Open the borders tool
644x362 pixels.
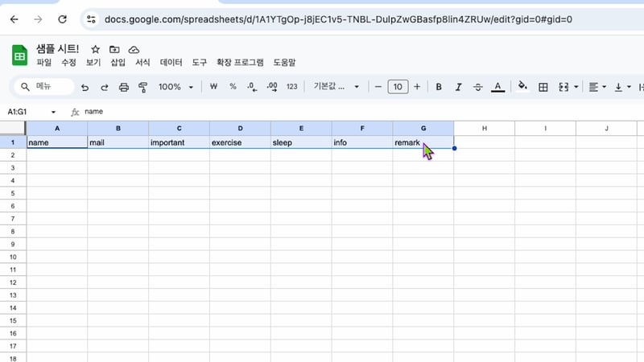point(543,87)
